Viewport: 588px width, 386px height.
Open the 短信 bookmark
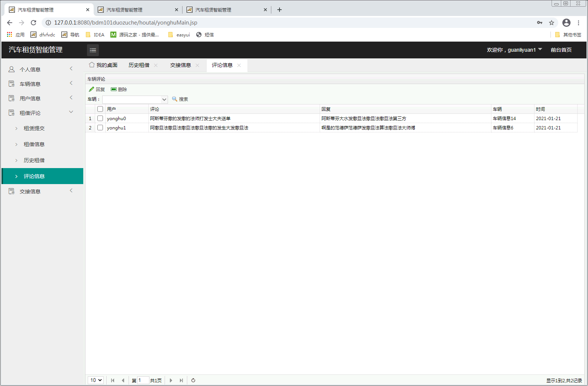[x=205, y=35]
